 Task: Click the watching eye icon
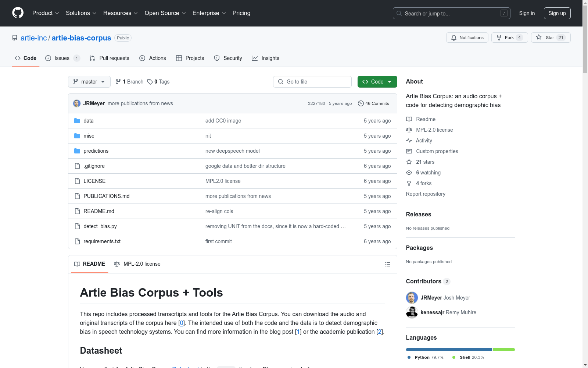409,173
